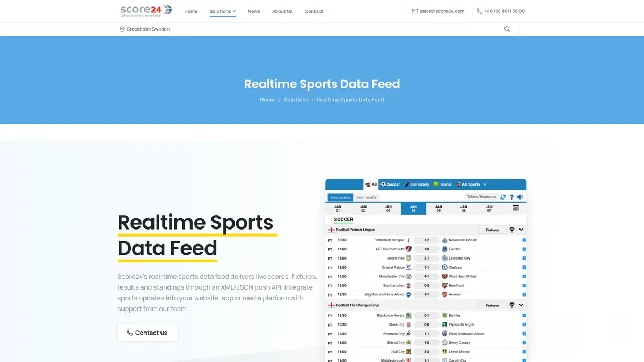Click the sales@score24.com email link
The image size is (644, 362).
pyautogui.click(x=438, y=11)
